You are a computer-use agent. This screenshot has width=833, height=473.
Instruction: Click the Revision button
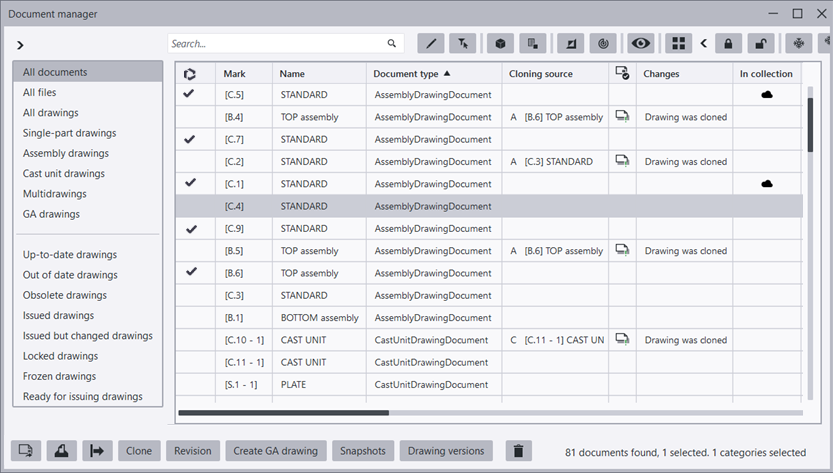click(192, 451)
